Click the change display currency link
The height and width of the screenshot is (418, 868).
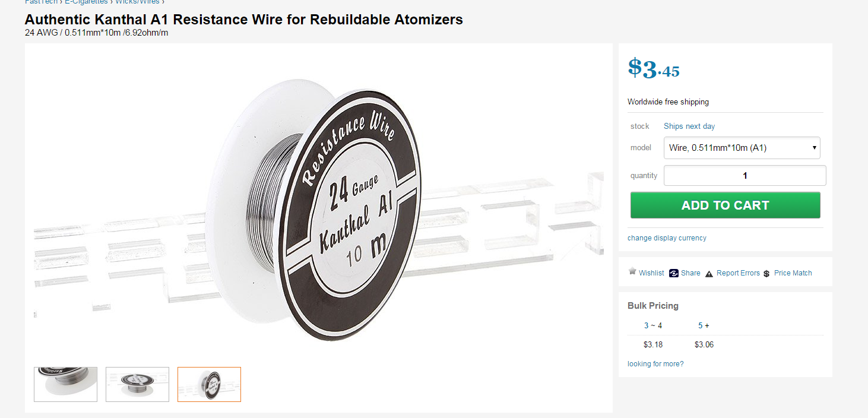pos(667,238)
